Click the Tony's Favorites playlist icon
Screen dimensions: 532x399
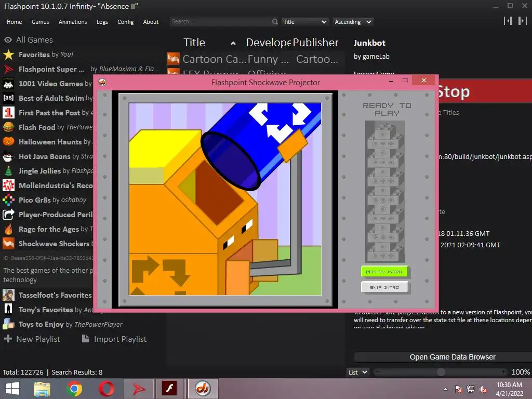point(8,310)
